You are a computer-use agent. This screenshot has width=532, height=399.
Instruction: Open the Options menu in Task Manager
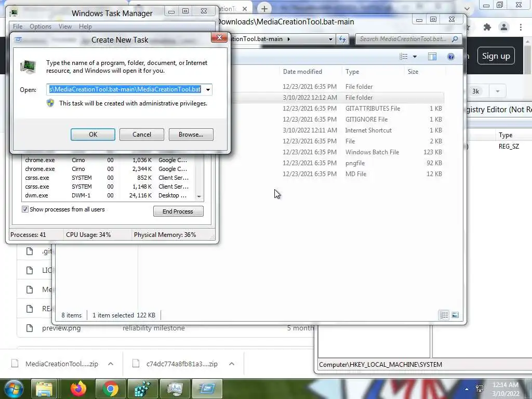coord(41,26)
